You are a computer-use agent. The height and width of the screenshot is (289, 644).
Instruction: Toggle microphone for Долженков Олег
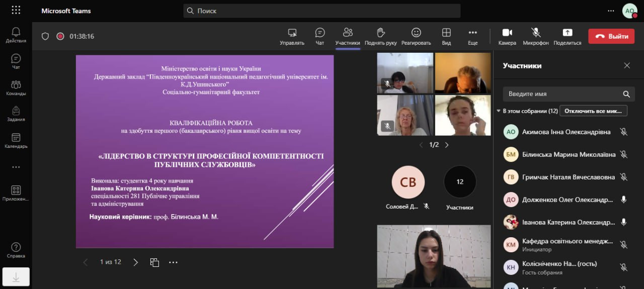(623, 200)
